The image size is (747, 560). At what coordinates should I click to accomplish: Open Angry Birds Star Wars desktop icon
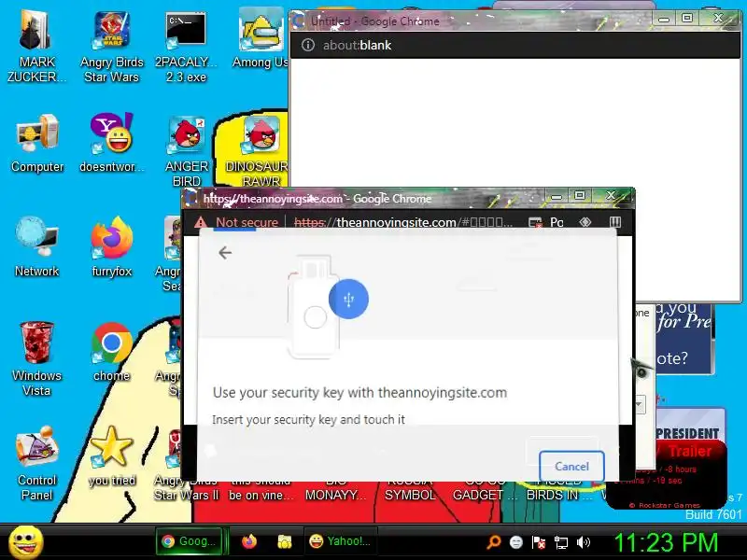point(111,46)
